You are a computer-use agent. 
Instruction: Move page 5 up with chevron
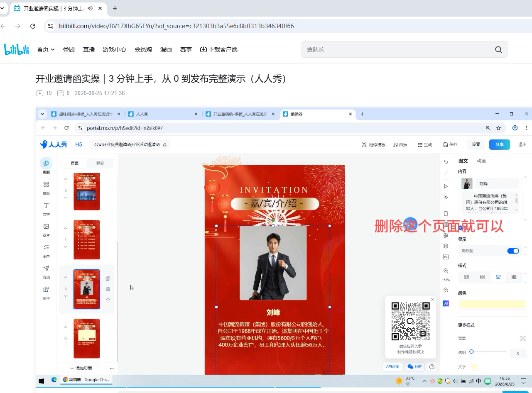pos(66,278)
